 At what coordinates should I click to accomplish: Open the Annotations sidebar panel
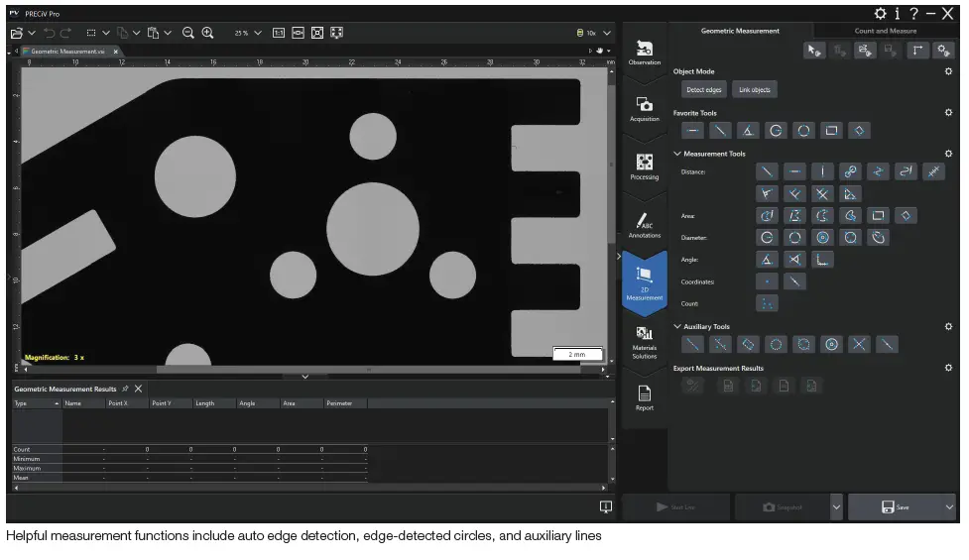[x=644, y=224]
